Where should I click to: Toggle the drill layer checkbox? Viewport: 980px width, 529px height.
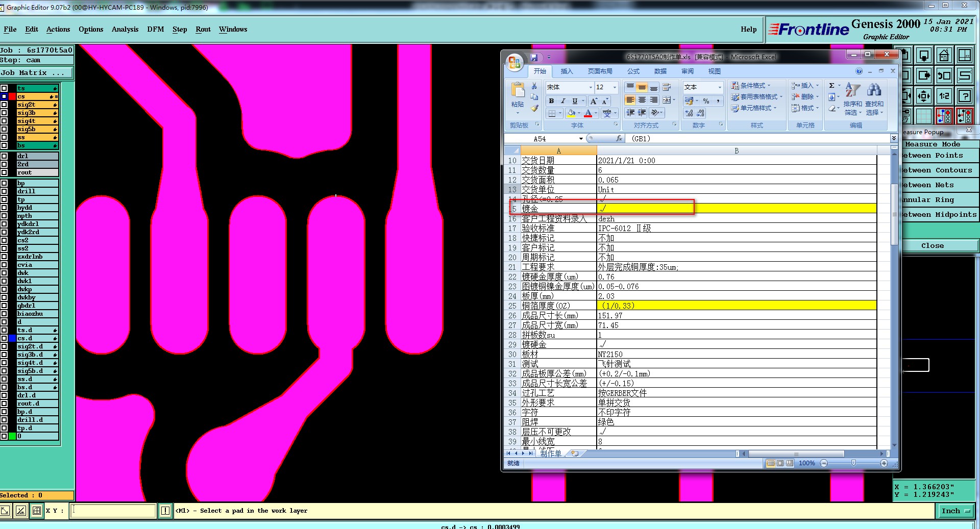[4, 191]
